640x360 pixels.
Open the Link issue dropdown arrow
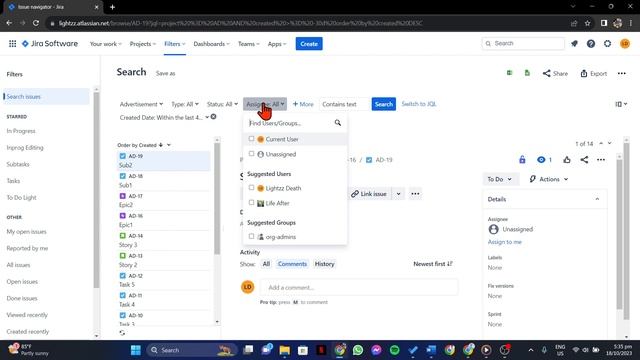pos(398,194)
